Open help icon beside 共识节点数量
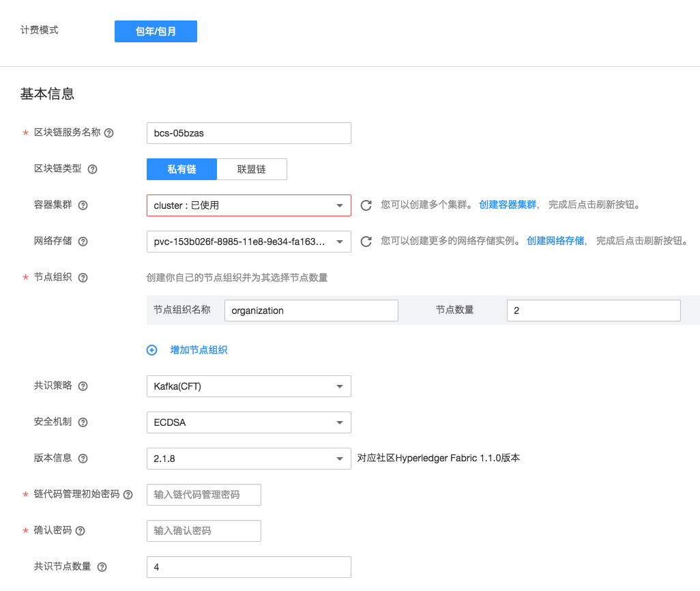Screen dimensions: 700x591 [102, 567]
